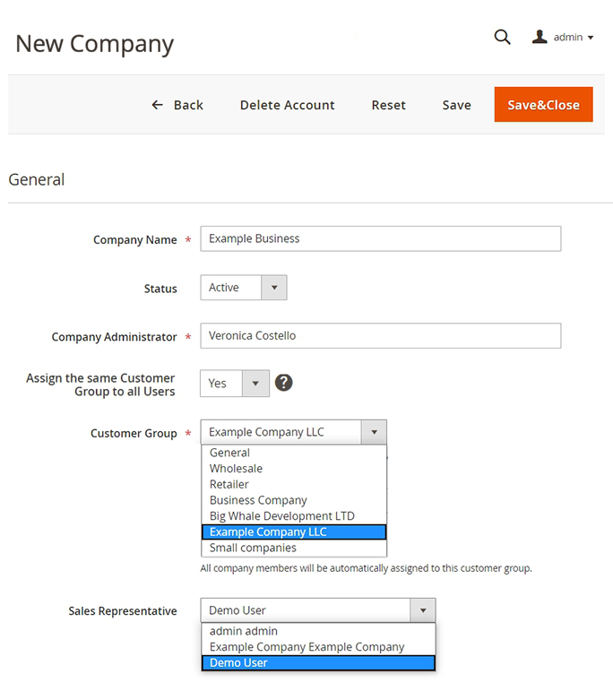Click the Save button
Viewport: 613px width, 700px height.
point(456,105)
